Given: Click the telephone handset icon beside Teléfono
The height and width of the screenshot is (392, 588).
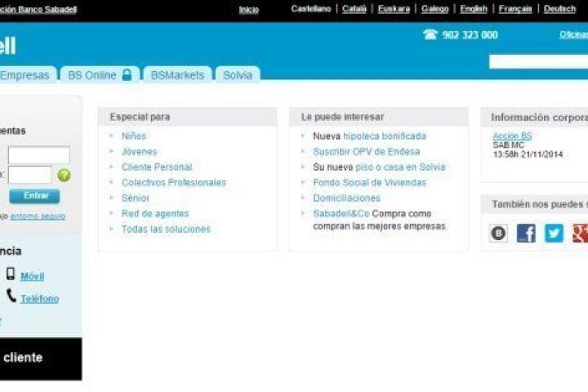Looking at the screenshot, I should pos(11,296).
